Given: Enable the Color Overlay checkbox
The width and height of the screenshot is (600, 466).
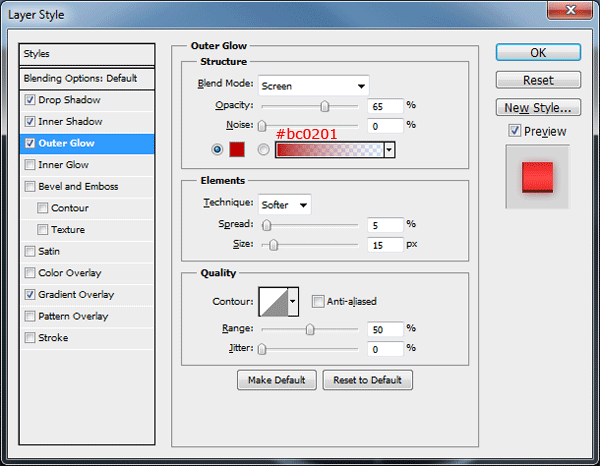Looking at the screenshot, I should (30, 273).
